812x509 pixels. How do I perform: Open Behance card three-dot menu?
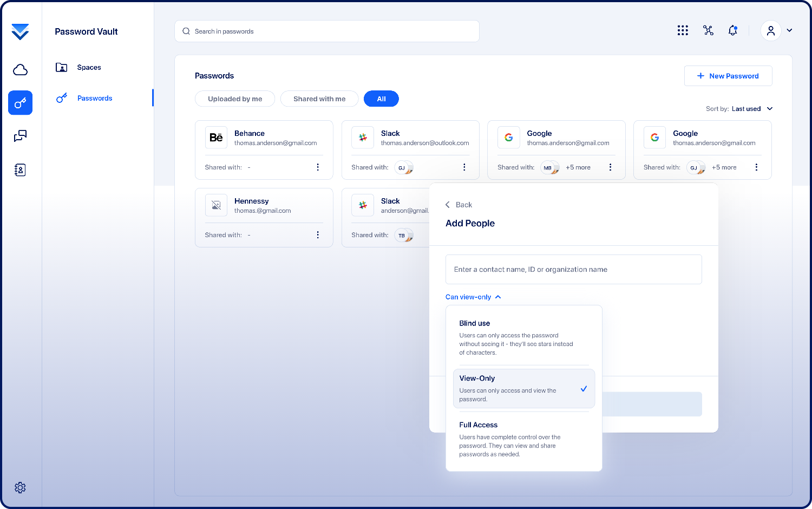[318, 167]
